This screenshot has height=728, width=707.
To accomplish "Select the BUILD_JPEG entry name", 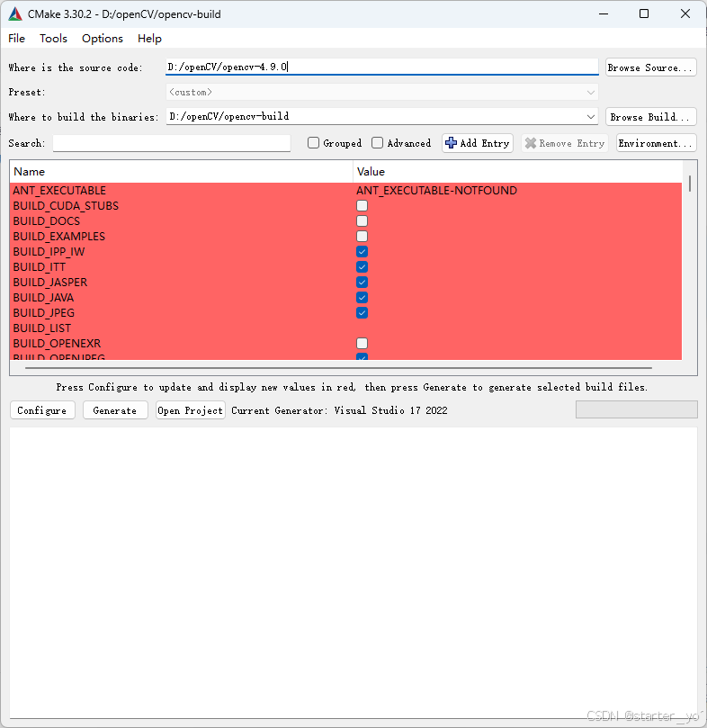I will 44,313.
